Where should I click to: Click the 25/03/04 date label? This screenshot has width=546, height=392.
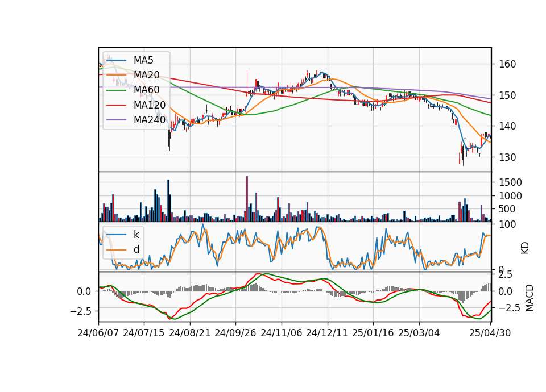click(x=419, y=333)
